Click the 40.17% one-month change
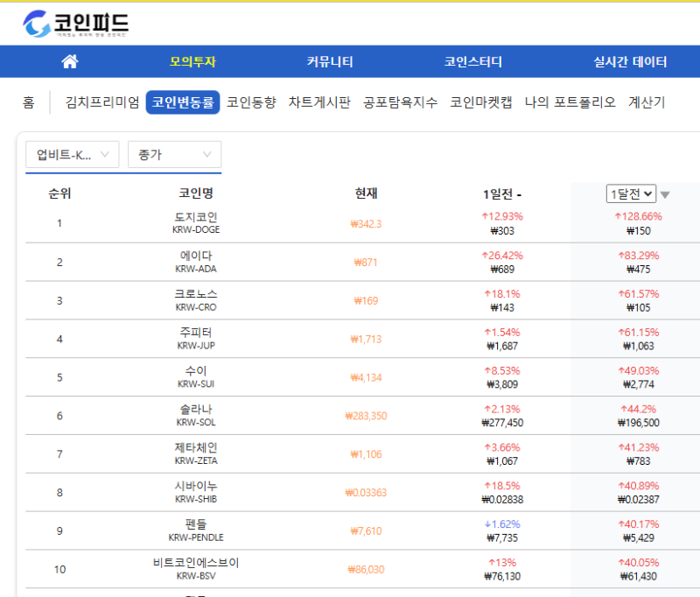This screenshot has height=597, width=700. 639,524
